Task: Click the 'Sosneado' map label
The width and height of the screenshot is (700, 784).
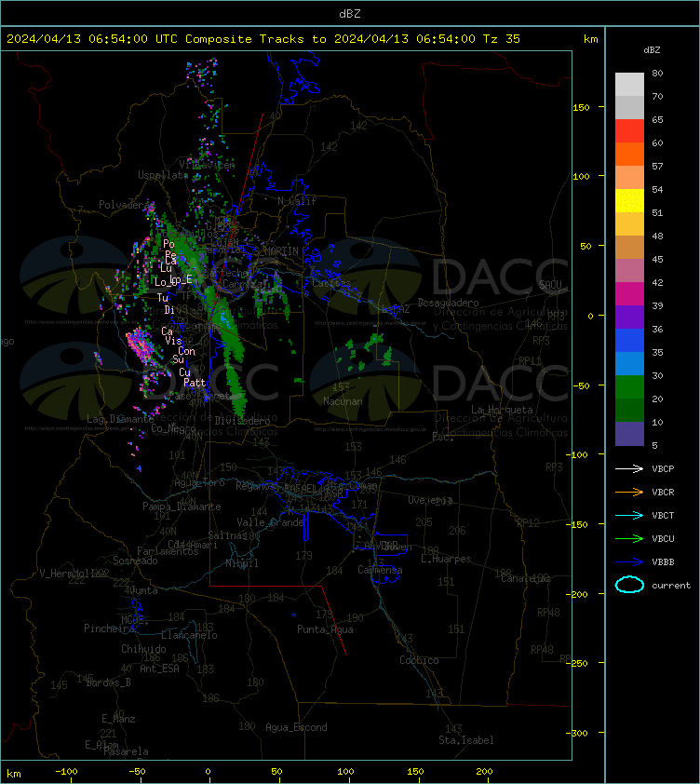Action: 135,561
